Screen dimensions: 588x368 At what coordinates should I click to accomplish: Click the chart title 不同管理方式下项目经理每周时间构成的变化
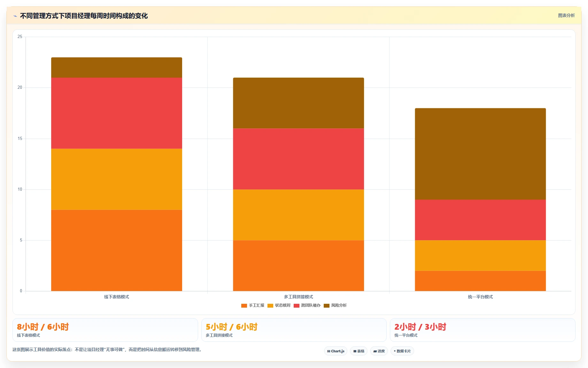(x=84, y=16)
